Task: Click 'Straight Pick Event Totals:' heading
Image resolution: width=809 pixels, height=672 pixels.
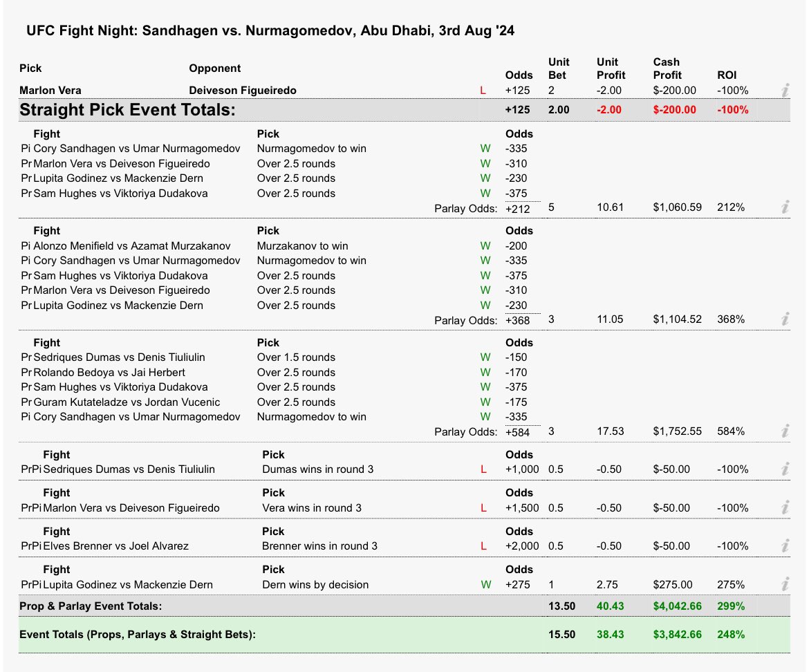Action: point(127,110)
